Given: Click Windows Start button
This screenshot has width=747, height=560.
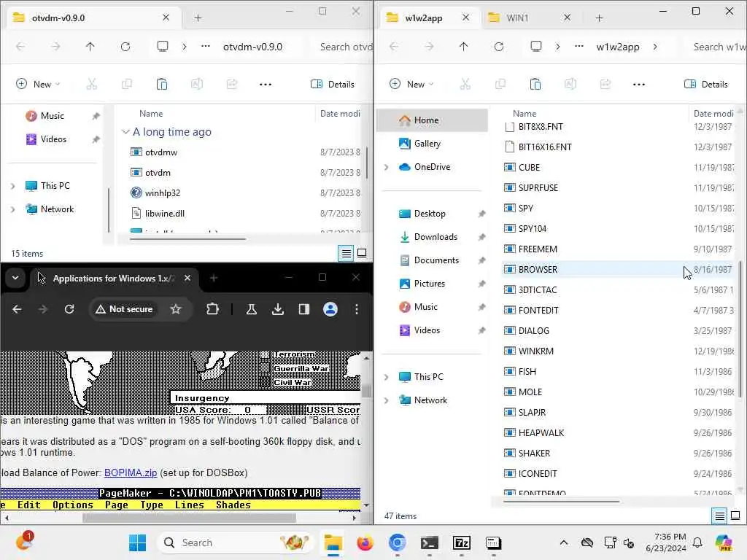Looking at the screenshot, I should [x=138, y=542].
